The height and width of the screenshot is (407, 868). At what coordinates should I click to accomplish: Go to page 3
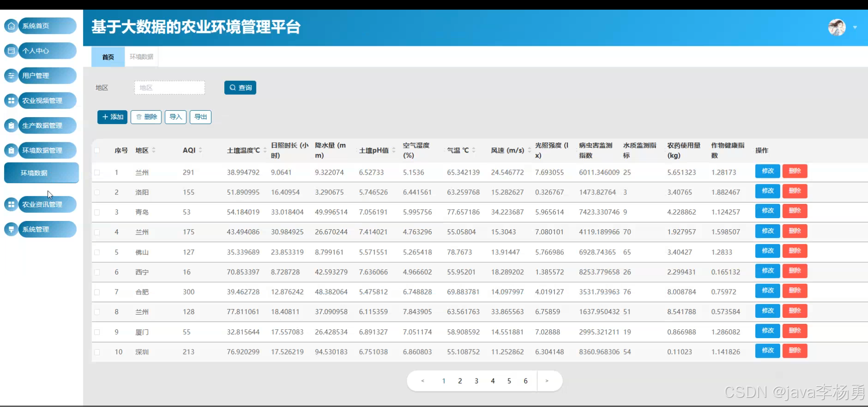coord(476,381)
